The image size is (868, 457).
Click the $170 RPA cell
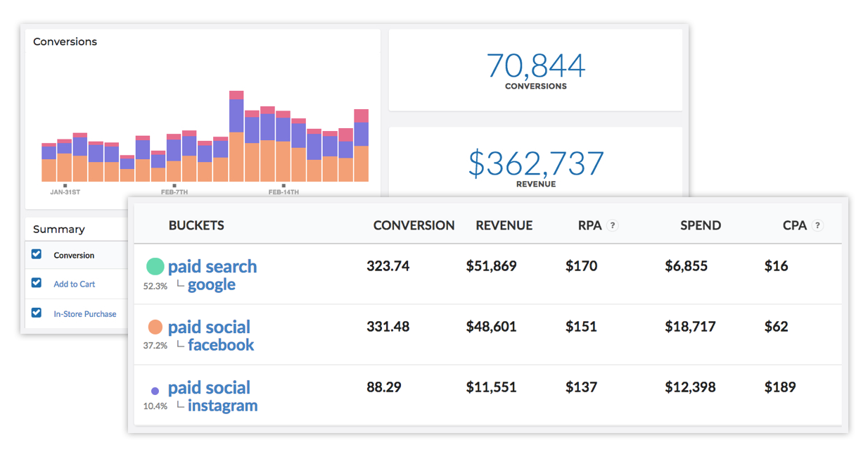[581, 266]
